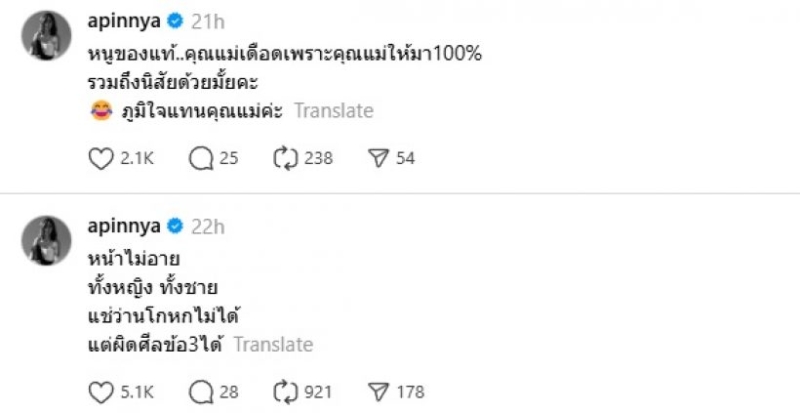Share the 21h post via send icon
800x413 pixels.
[x=378, y=158]
